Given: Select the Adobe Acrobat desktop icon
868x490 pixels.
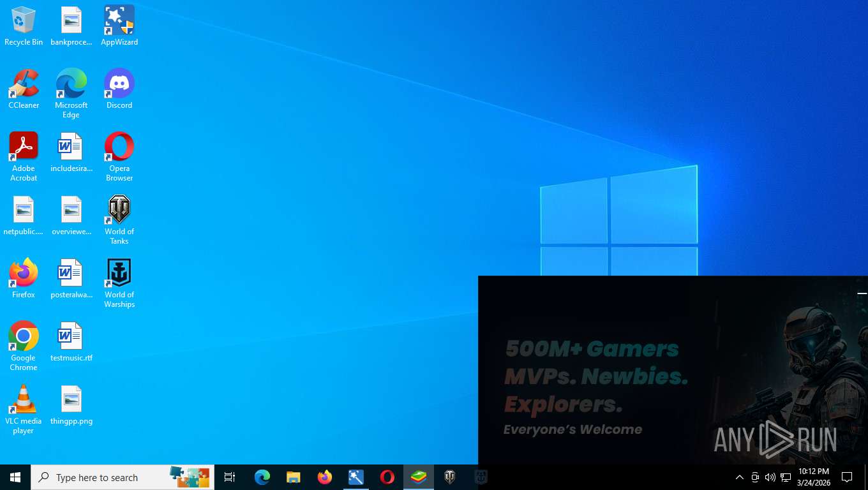Looking at the screenshot, I should click(x=24, y=157).
